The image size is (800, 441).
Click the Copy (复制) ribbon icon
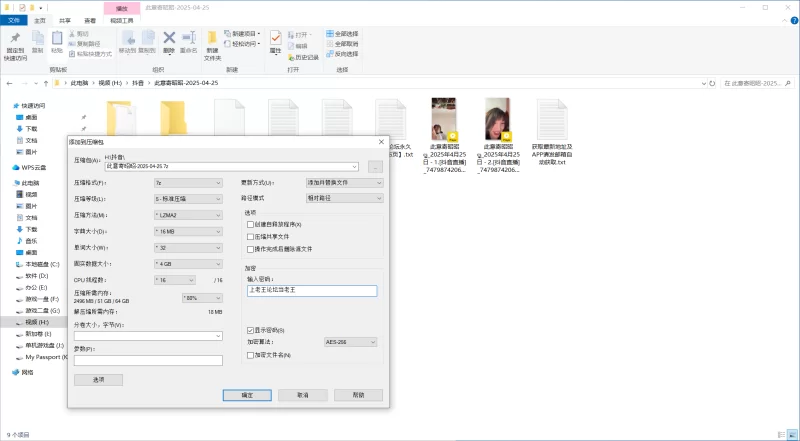pos(38,38)
